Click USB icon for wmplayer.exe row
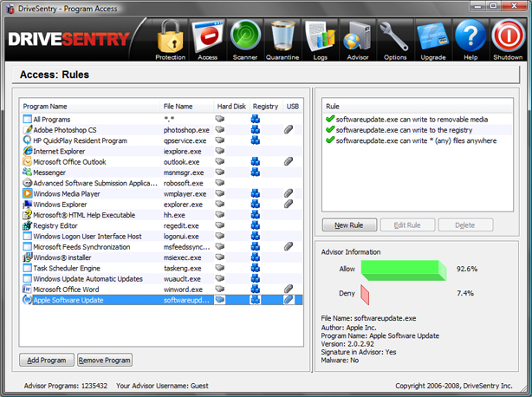 [289, 193]
